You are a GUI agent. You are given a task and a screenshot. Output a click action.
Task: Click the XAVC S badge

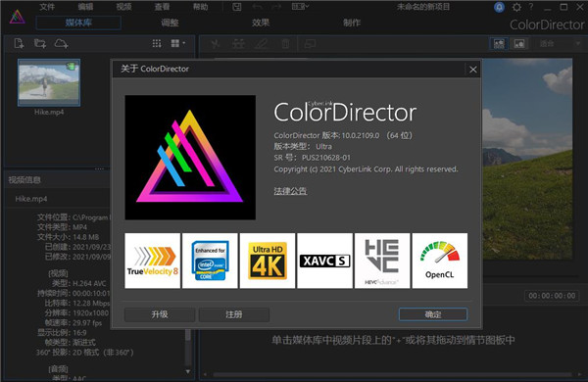[324, 261]
